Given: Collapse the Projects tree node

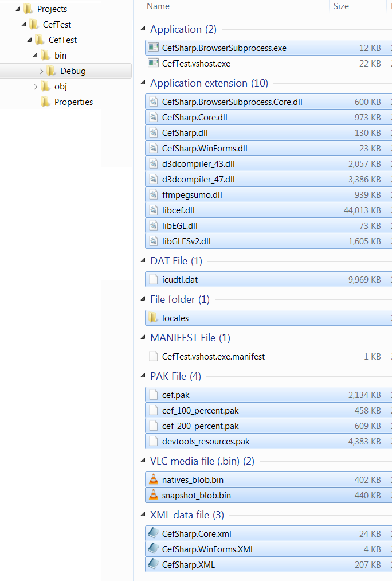Looking at the screenshot, I should (x=18, y=9).
